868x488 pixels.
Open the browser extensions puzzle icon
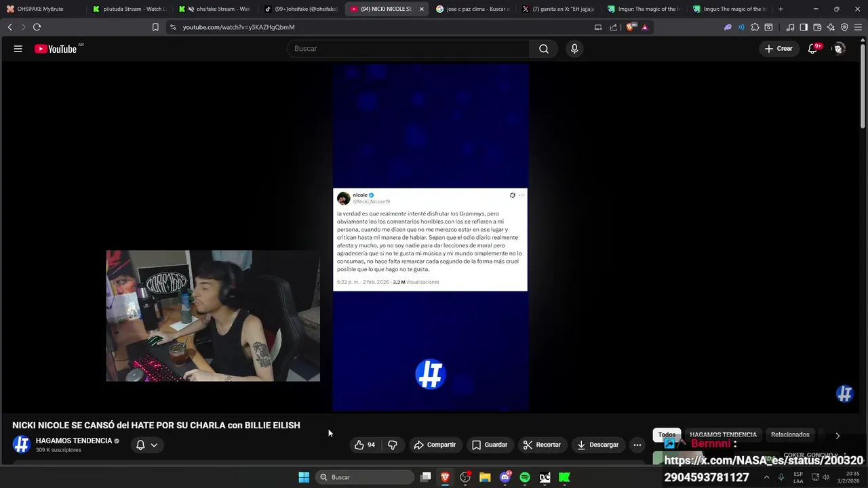coord(755,27)
